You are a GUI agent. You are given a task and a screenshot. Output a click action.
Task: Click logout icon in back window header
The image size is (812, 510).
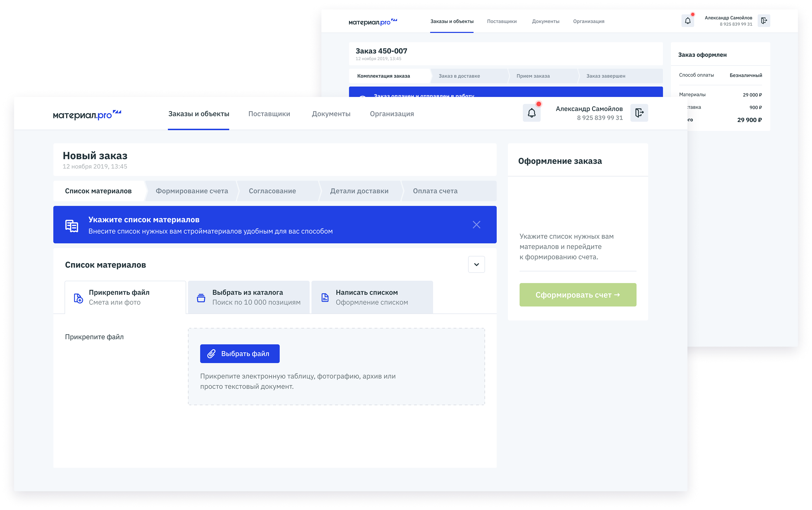click(x=764, y=21)
